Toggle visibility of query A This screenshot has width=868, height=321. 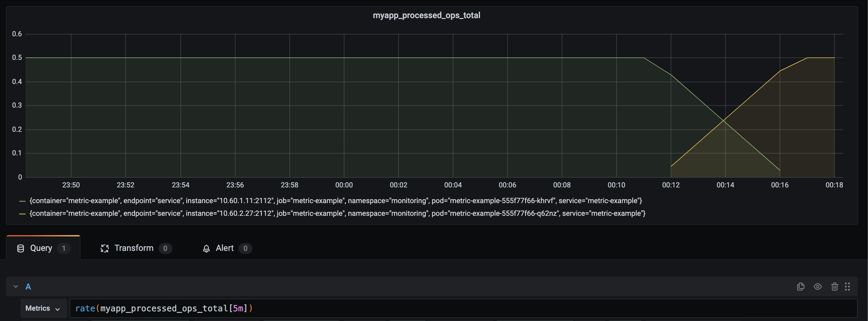[817, 286]
